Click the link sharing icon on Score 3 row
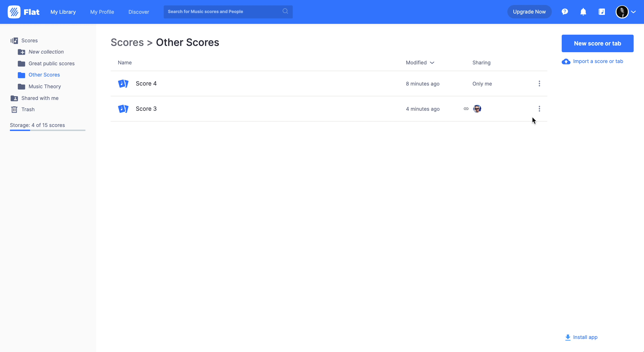Viewport: 644px width, 352px height. 465,108
